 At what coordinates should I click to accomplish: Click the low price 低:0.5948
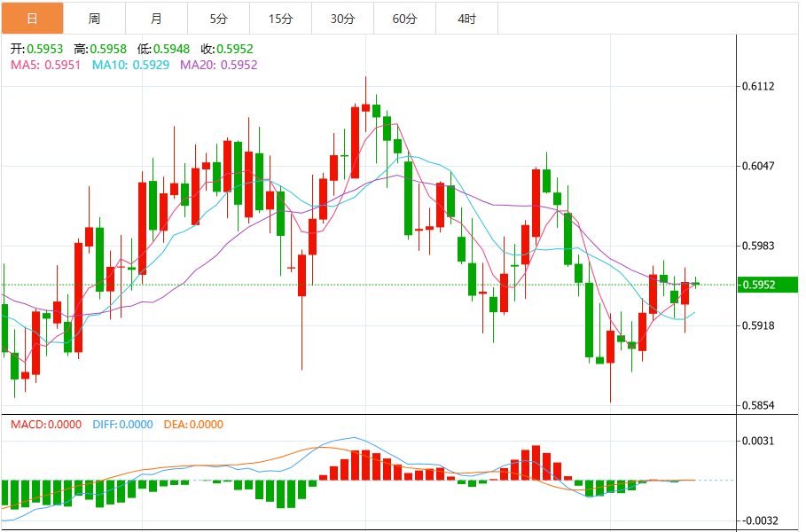[x=163, y=49]
